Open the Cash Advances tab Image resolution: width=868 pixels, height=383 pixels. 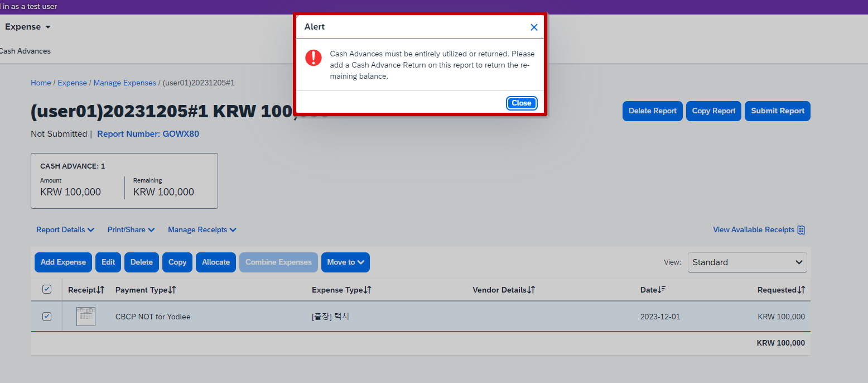pyautogui.click(x=25, y=51)
